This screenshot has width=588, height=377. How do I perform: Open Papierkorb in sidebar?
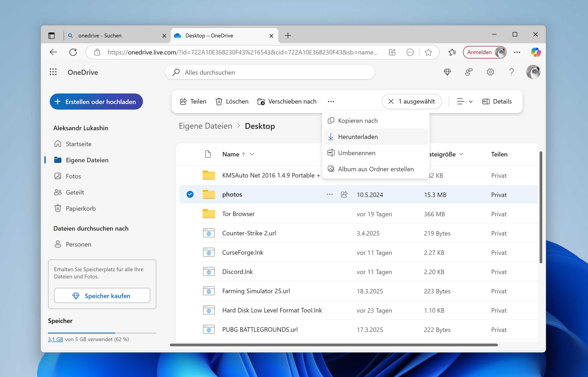coord(80,209)
